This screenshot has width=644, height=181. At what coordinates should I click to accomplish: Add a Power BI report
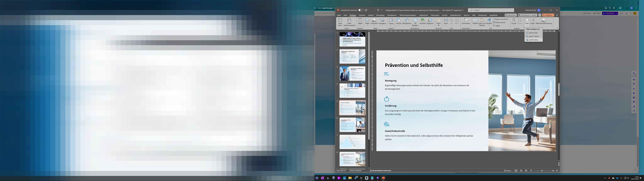point(438,22)
